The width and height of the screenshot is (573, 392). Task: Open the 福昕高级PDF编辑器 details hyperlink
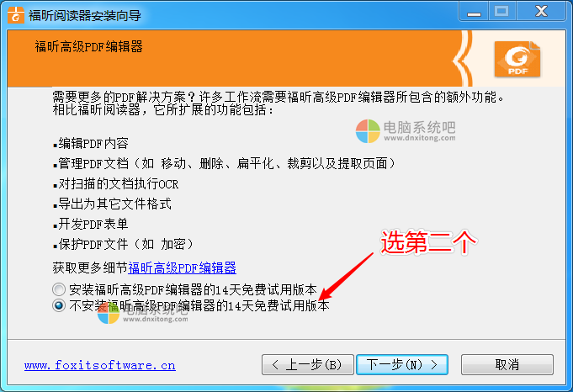pos(182,268)
